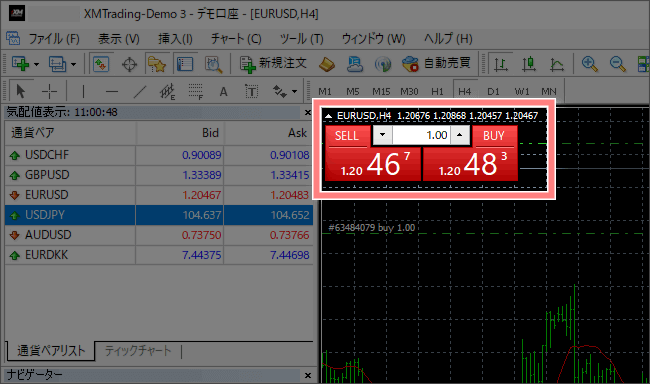This screenshot has width=650, height=384.
Task: Toggle the 自動売買 auto trading button
Action: [x=437, y=63]
